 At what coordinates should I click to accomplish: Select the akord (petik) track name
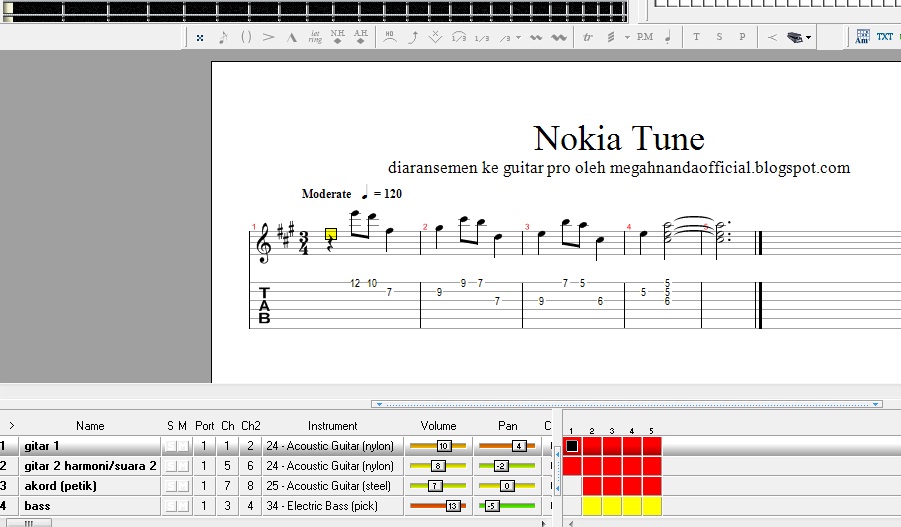(x=60, y=486)
